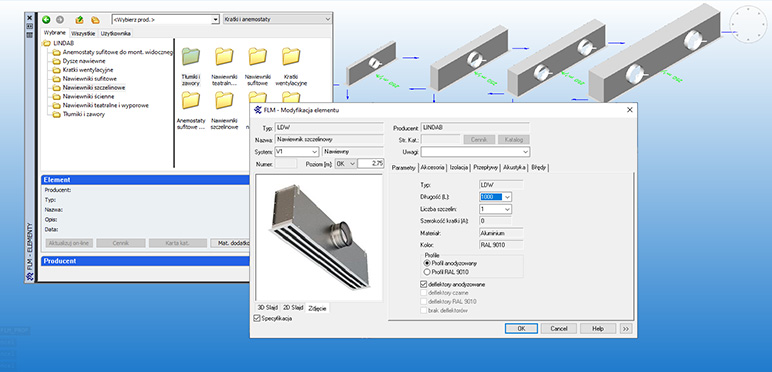The width and height of the screenshot is (772, 372).
Task: Switch to the Akustyka tab
Action: (x=514, y=167)
